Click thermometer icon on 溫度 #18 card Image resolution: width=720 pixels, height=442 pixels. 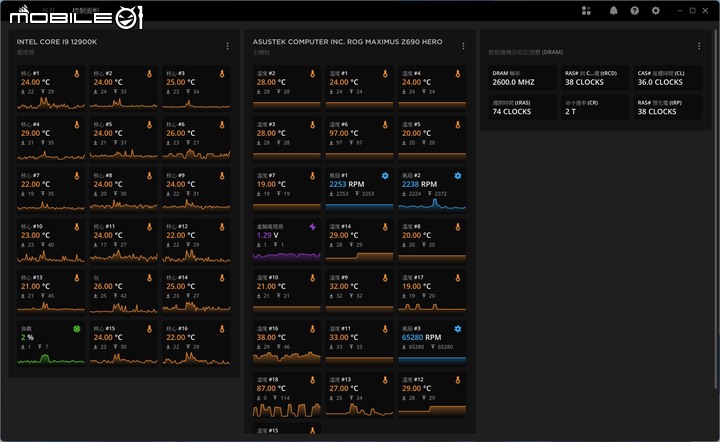pos(312,380)
